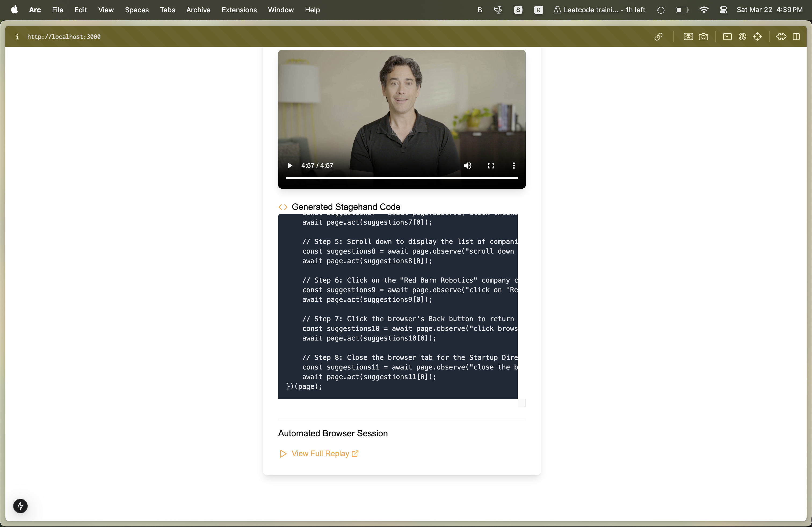Open Leetcode training timer menu item
The image size is (812, 527).
coord(599,10)
